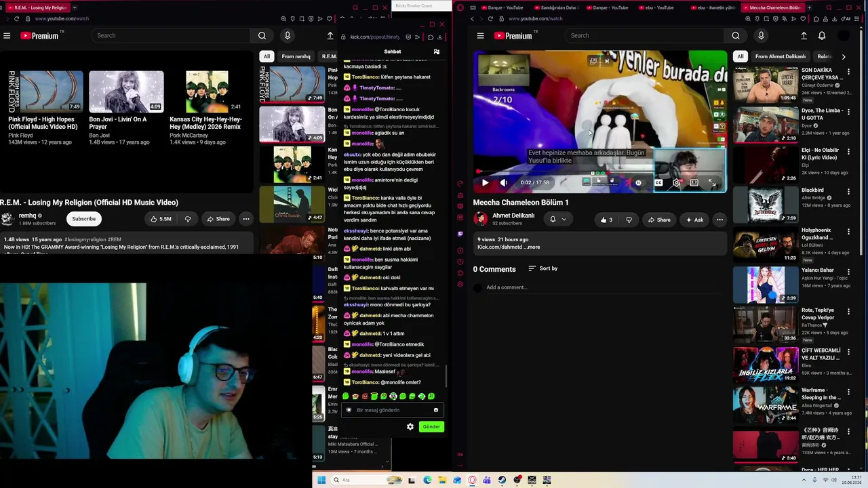The image size is (868, 488).
Task: Toggle closed captions on Meccha Chameleon video
Action: tap(658, 182)
